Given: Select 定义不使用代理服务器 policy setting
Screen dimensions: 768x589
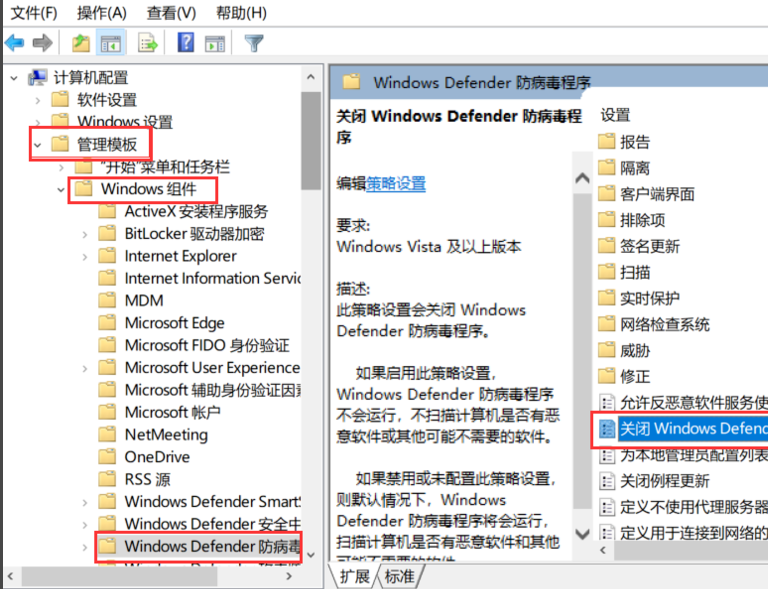Looking at the screenshot, I should click(x=694, y=507).
